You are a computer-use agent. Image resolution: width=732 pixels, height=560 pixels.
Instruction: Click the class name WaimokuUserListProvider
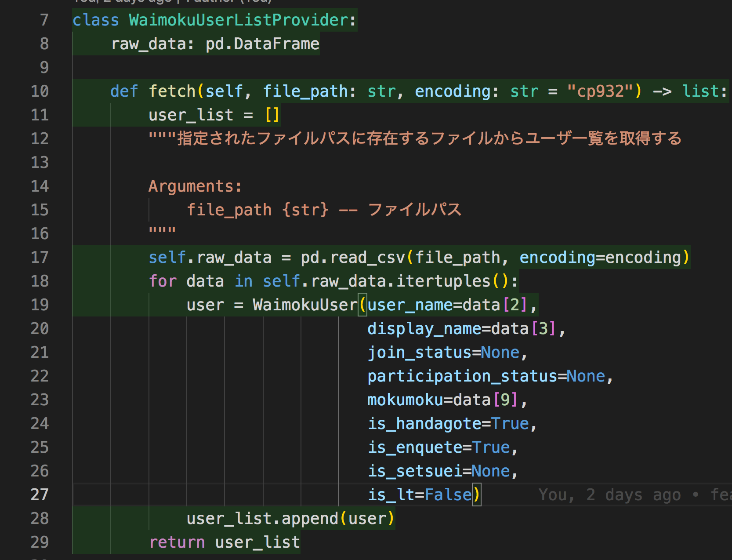[239, 20]
